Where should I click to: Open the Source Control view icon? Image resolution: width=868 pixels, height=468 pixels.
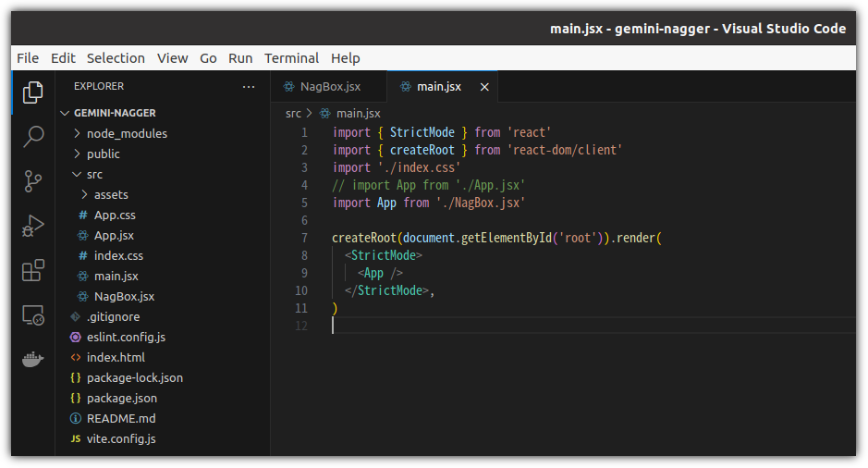[x=32, y=181]
